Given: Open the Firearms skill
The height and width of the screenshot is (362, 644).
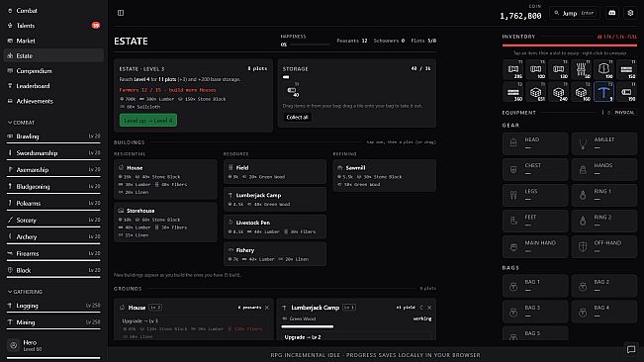Looking at the screenshot, I should pyautogui.click(x=53, y=254).
